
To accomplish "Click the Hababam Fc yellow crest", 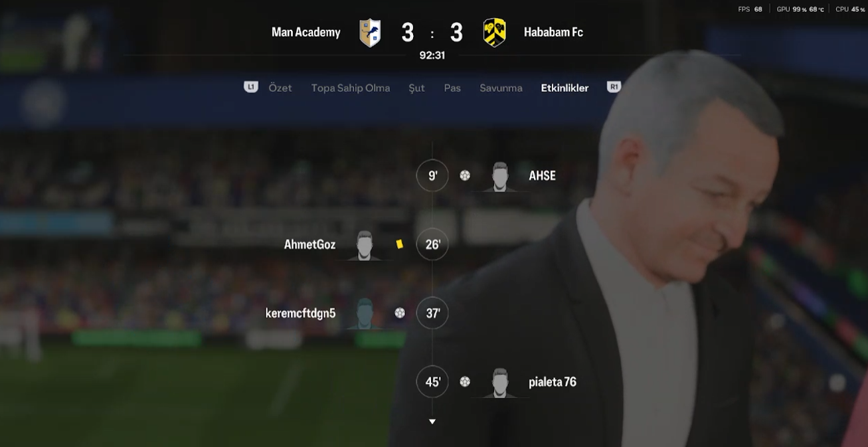I will click(494, 33).
